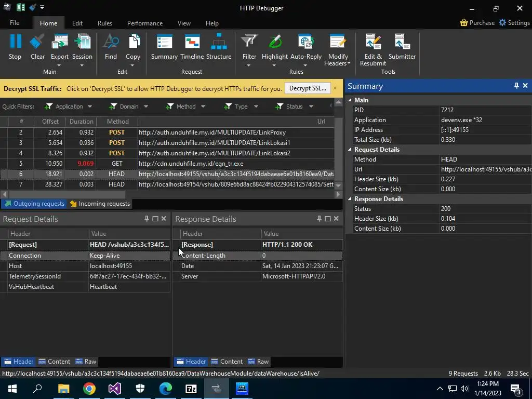Show Request Details Content tab
The width and height of the screenshot is (532, 399).
click(x=54, y=362)
